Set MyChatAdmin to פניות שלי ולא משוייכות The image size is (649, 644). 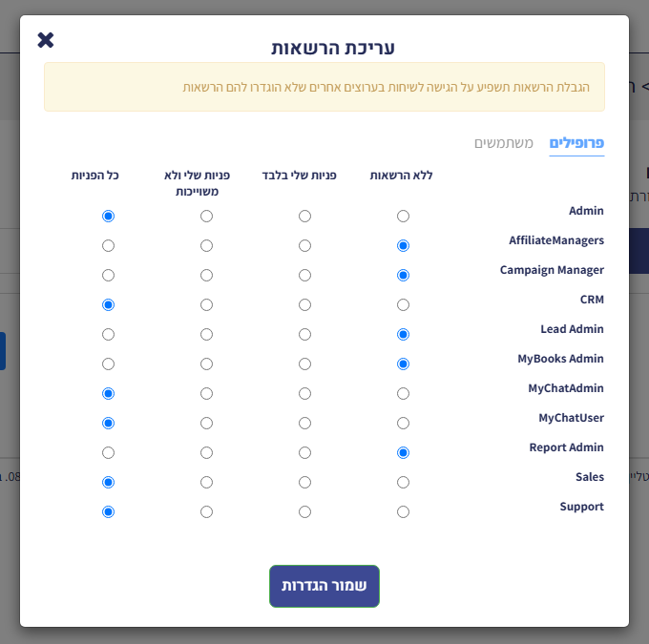(x=206, y=394)
